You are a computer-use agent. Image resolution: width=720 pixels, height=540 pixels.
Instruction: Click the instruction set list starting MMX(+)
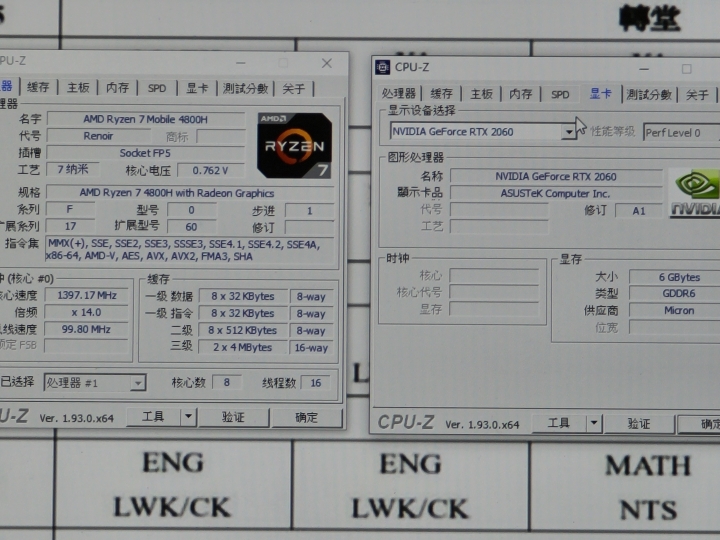click(x=190, y=250)
